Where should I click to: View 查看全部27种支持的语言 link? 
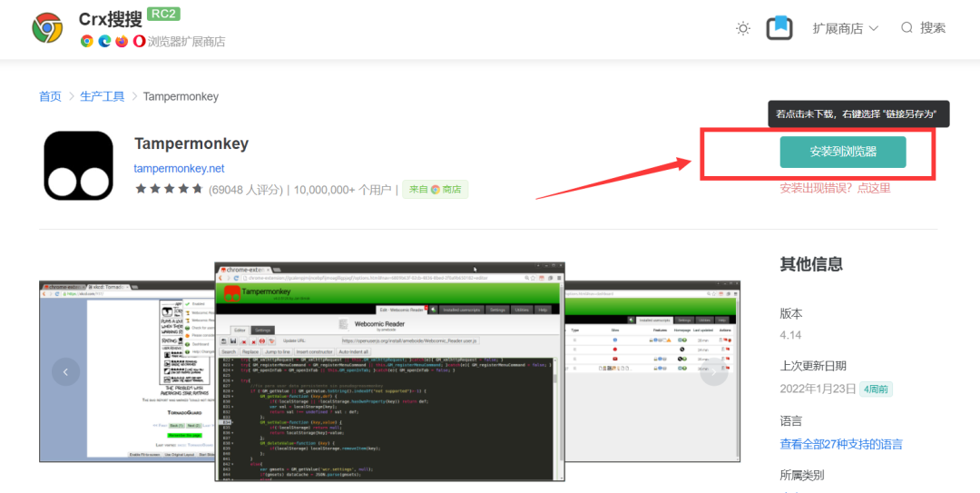(x=841, y=445)
